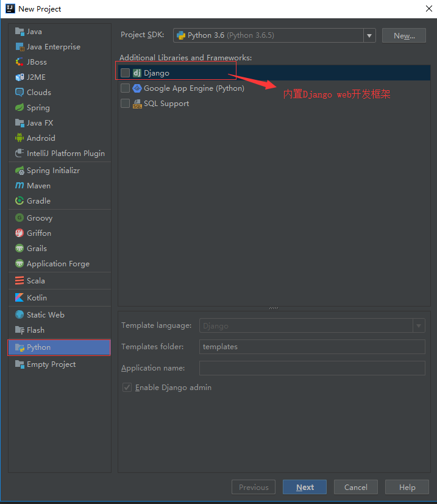Close the New Project dialog
This screenshot has width=437, height=504.
point(429,9)
